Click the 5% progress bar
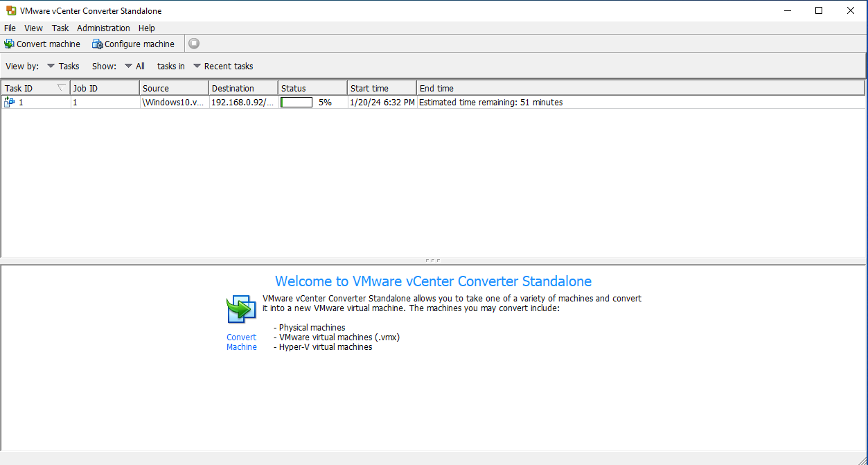The image size is (868, 465). click(x=296, y=102)
